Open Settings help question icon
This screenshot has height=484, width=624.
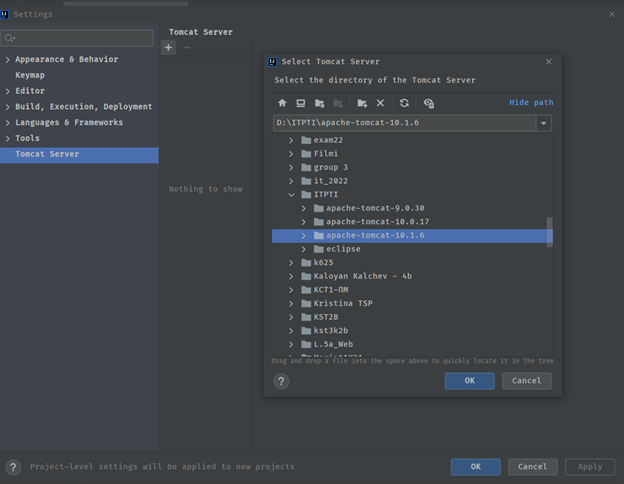(13, 467)
